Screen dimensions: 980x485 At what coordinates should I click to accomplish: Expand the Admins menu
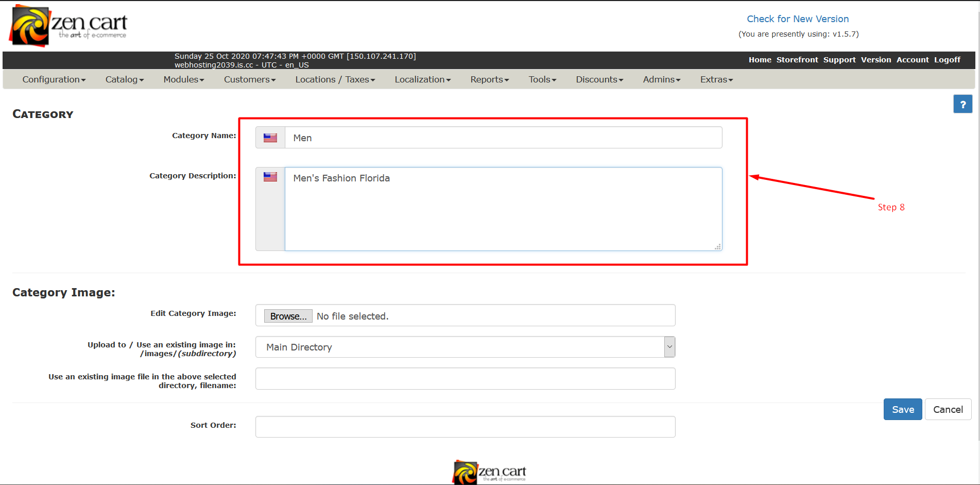click(662, 79)
